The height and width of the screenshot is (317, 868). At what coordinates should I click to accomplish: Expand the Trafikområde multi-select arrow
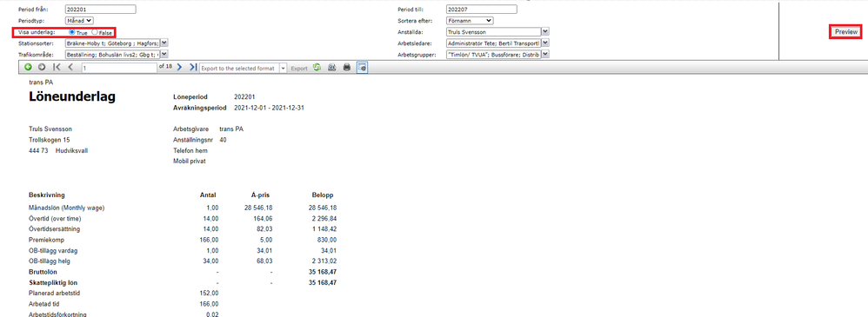(164, 54)
